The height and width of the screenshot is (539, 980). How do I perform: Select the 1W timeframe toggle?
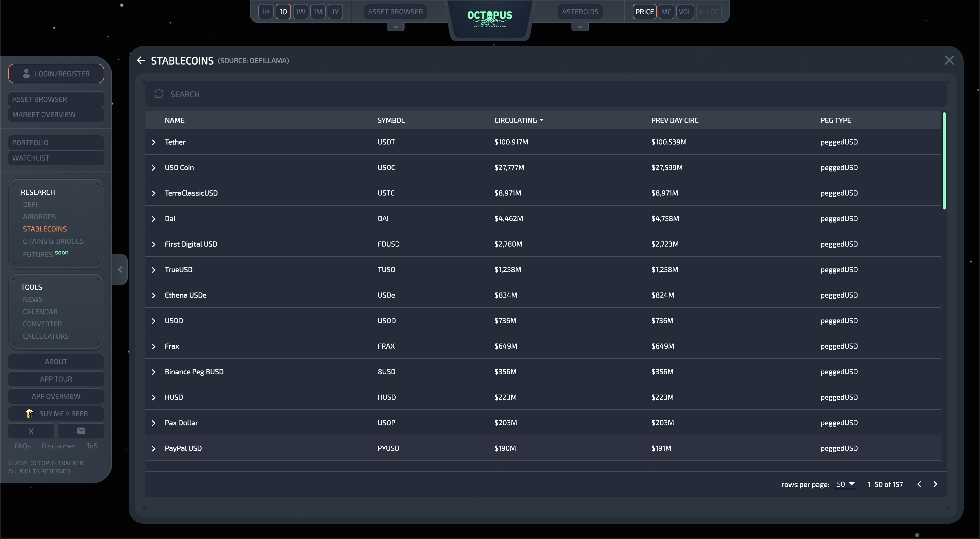[x=300, y=12]
